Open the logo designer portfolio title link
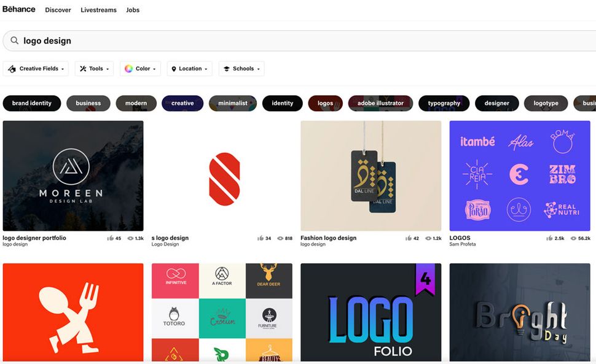This screenshot has height=364, width=596. pyautogui.click(x=34, y=238)
